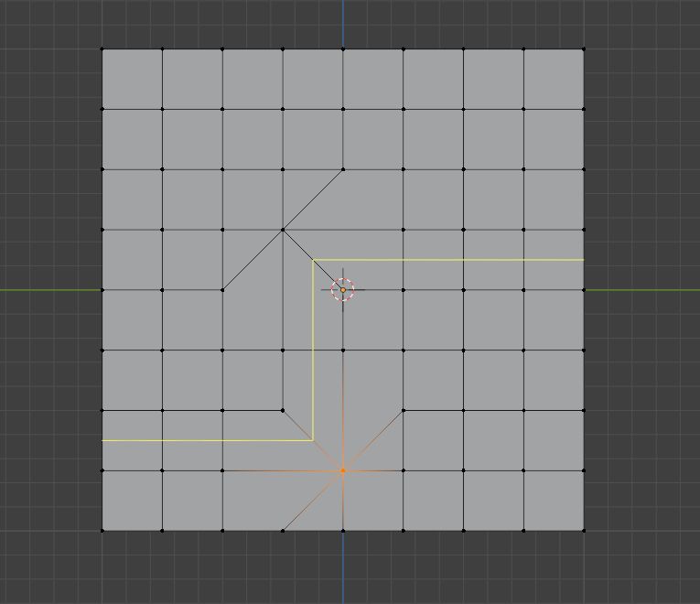This screenshot has height=604, width=700.
Task: Select the top-right corner vertex of mesh
Action: tap(584, 49)
